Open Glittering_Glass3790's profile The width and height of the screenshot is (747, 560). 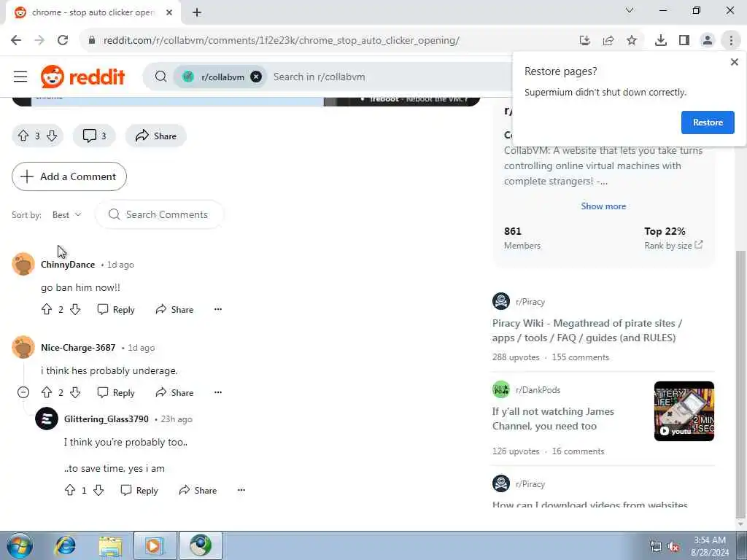(107, 419)
